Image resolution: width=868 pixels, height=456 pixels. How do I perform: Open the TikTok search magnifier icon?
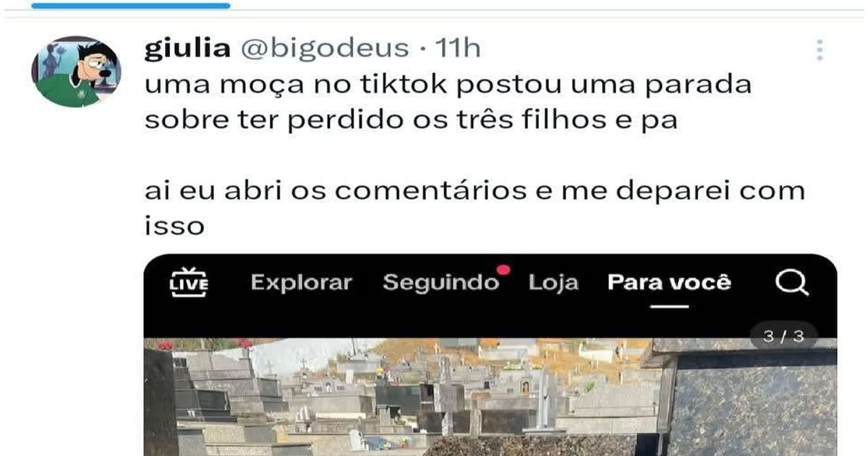pyautogui.click(x=791, y=282)
